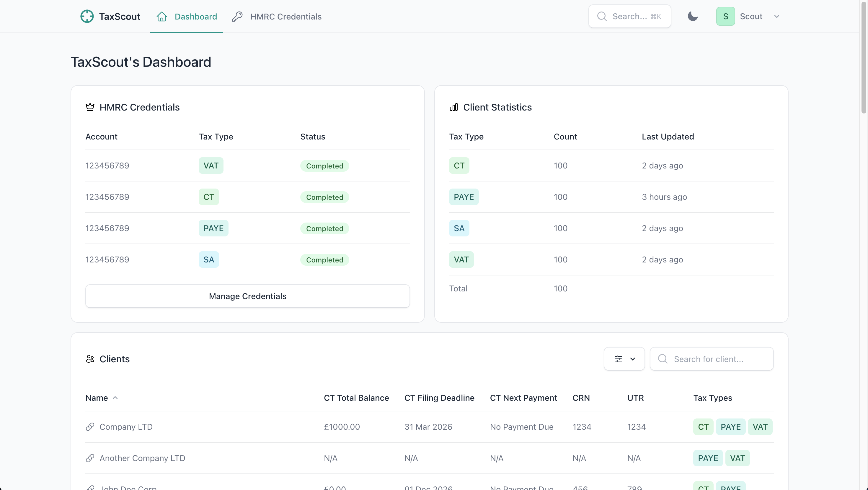Image resolution: width=868 pixels, height=490 pixels.
Task: Click the CRN column header
Action: point(581,397)
